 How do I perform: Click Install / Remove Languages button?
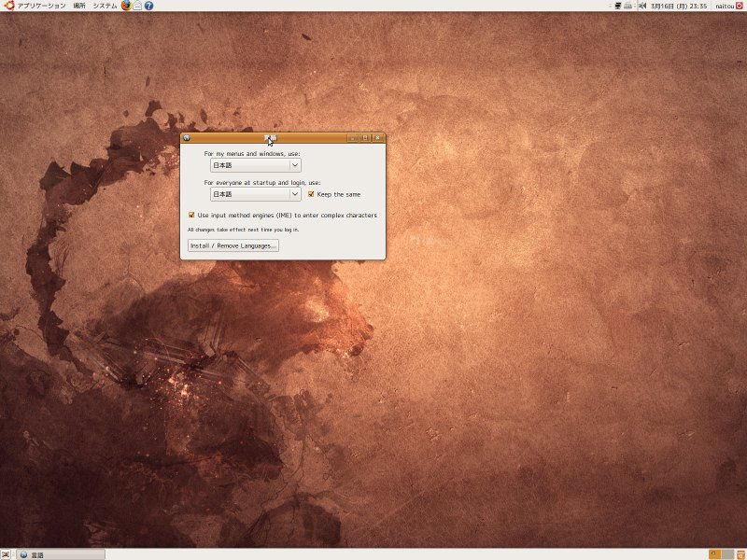(x=233, y=245)
